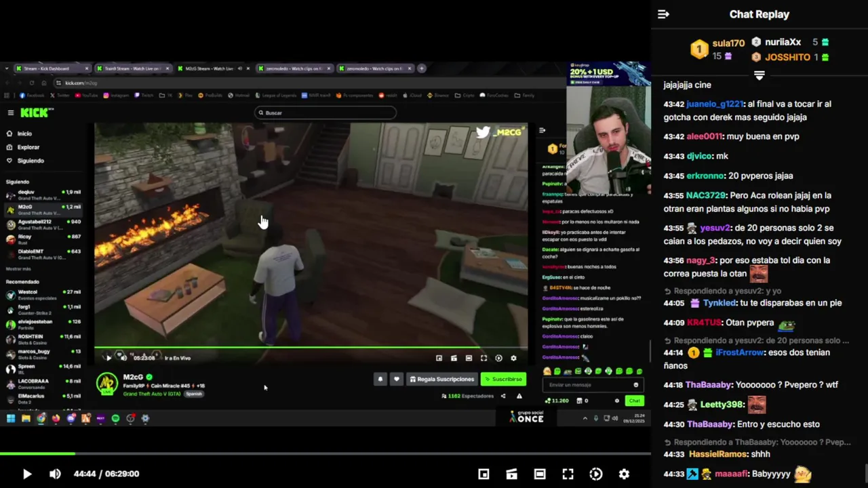
Task: Click the green Chat send button
Action: [634, 401]
